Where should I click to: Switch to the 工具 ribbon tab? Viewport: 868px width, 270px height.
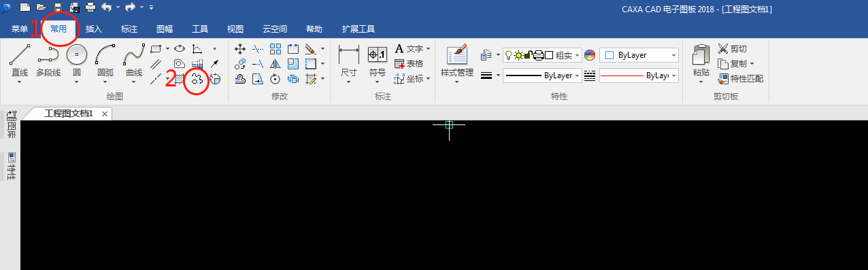coord(200,29)
